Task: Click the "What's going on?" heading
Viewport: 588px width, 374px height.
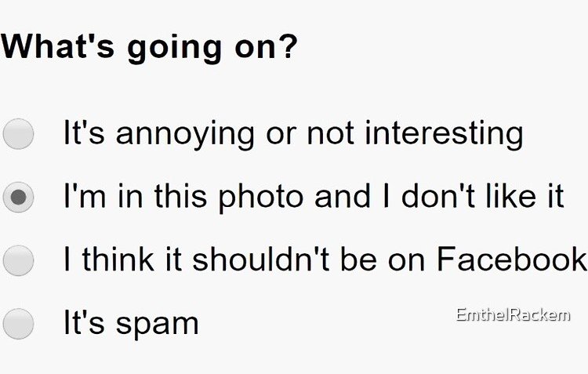Action: (149, 49)
